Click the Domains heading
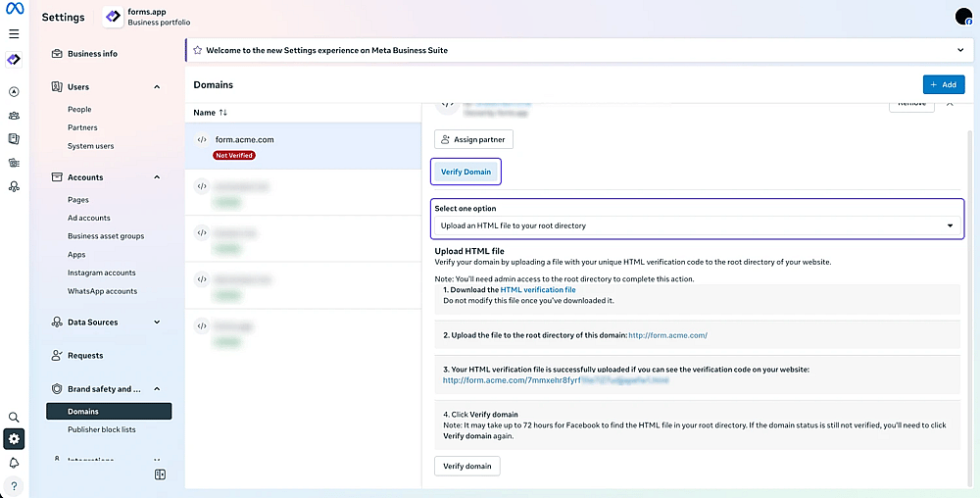This screenshot has width=980, height=498. (213, 85)
